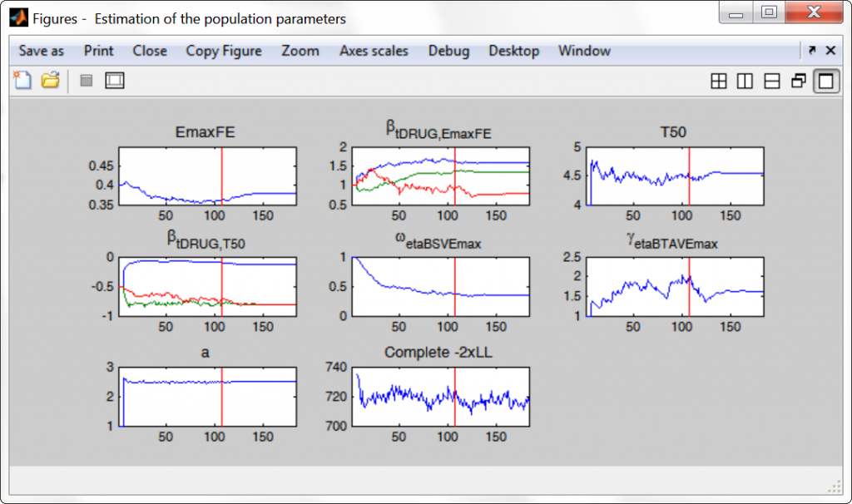Open the Debug menu
The width and height of the screenshot is (852, 504).
pyautogui.click(x=448, y=51)
